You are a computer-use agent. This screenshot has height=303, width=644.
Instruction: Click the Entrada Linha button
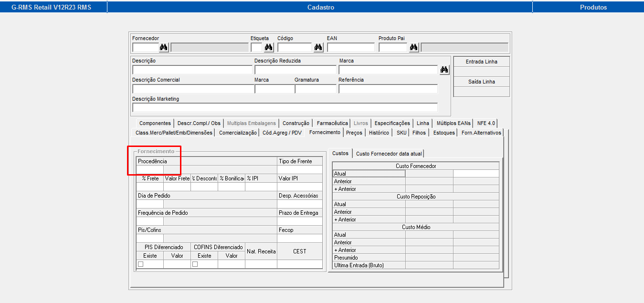(x=482, y=62)
